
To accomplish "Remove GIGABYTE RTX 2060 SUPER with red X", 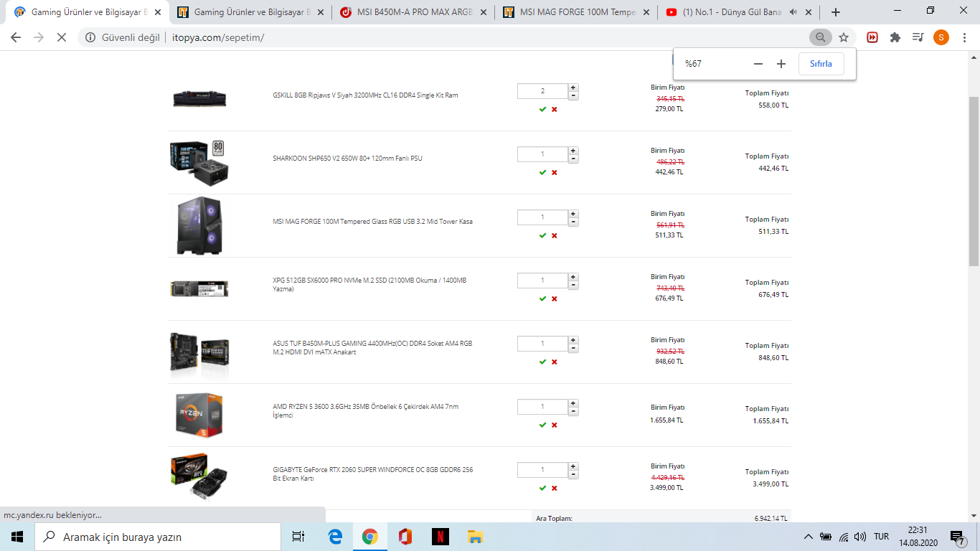I will 555,488.
